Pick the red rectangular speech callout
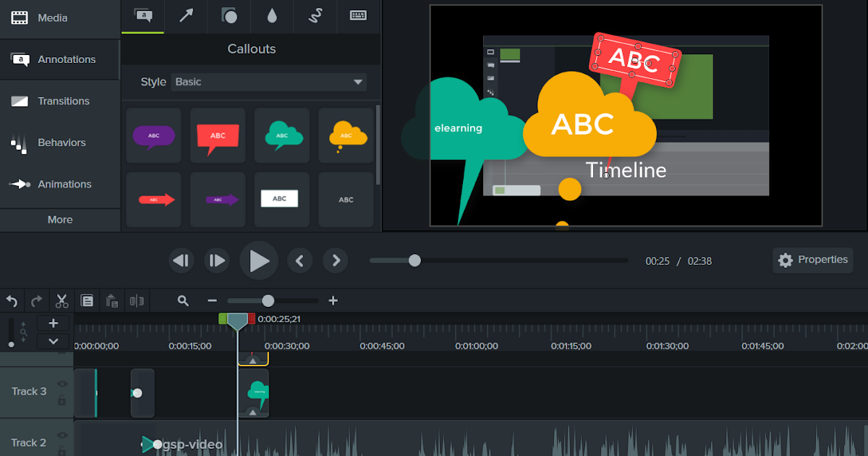868x456 pixels. point(218,135)
